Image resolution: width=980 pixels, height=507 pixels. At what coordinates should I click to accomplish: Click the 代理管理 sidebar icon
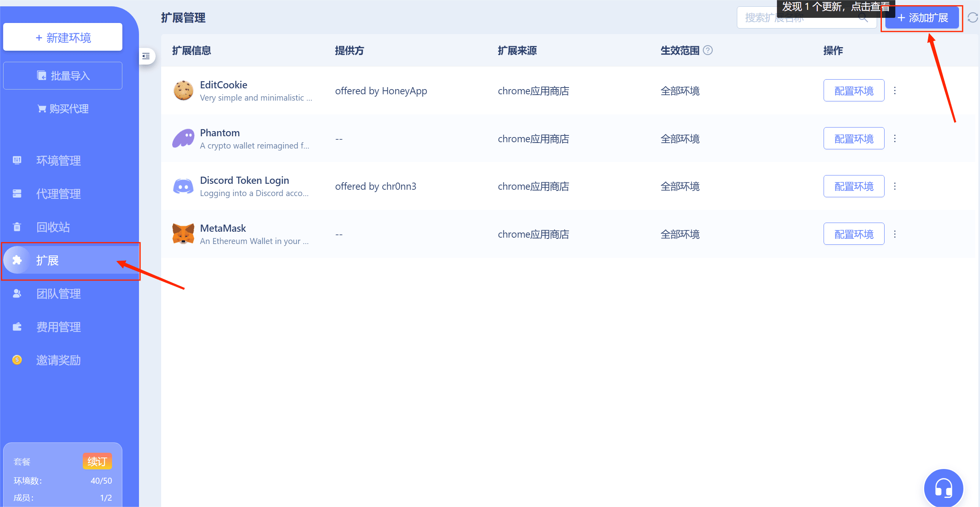pyautogui.click(x=17, y=193)
